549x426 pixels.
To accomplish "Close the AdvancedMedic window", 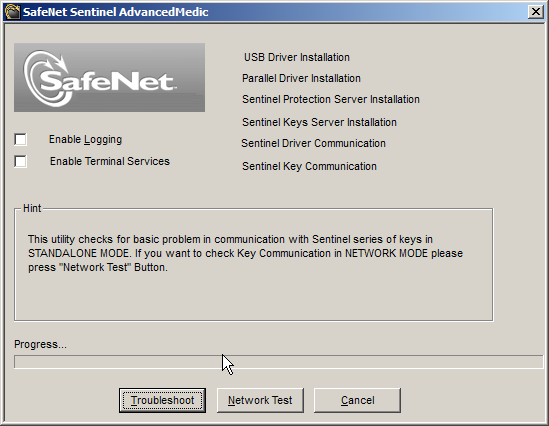I will 536,12.
